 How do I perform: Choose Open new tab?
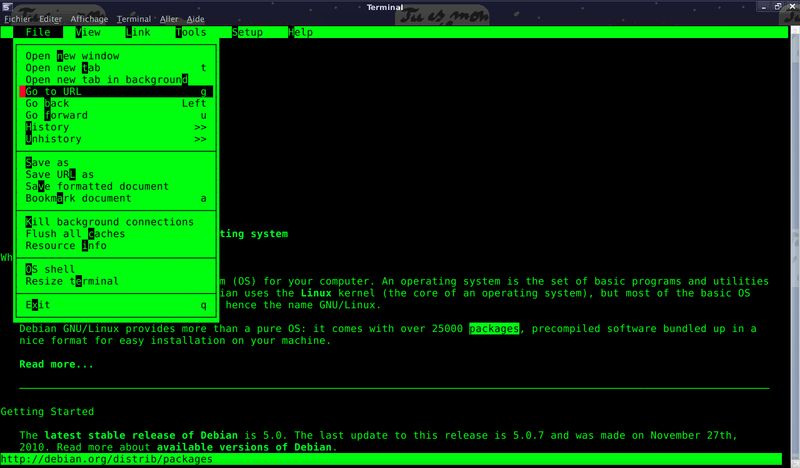[116, 68]
